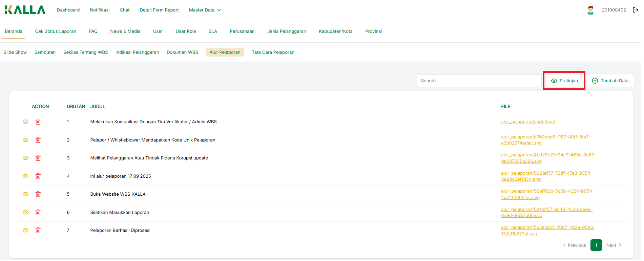Viewport: 644px width, 261px height.
Task: Expand the Master Data dropdown
Action: click(x=205, y=10)
